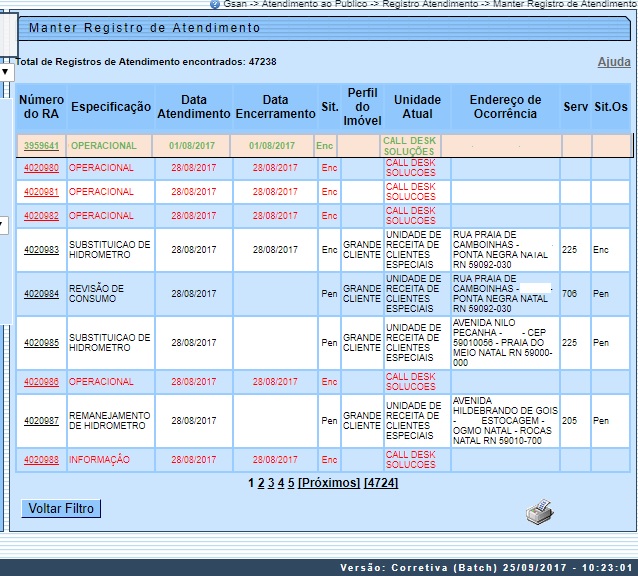Image resolution: width=638 pixels, height=576 pixels.
Task: Open RA 4020984 consumption review record
Action: (41, 293)
